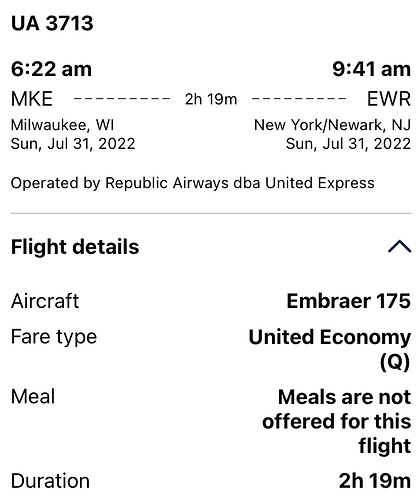Viewport: 420px width, 500px height.
Task: Click the departure date Sun, Jul 31, 2022
Action: [x=73, y=144]
